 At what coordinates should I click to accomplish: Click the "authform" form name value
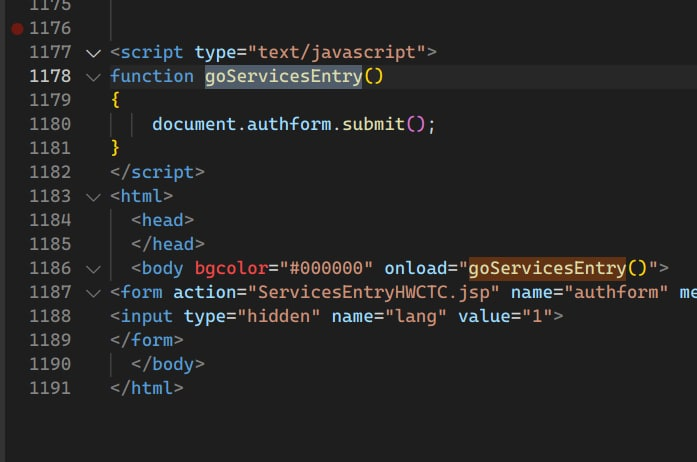tap(616, 292)
